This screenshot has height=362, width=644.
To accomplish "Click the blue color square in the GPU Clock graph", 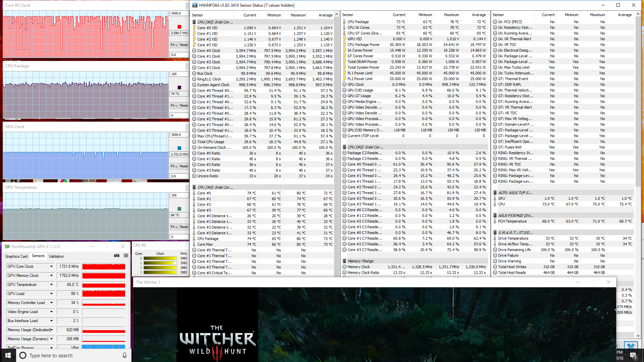I will [179, 148].
